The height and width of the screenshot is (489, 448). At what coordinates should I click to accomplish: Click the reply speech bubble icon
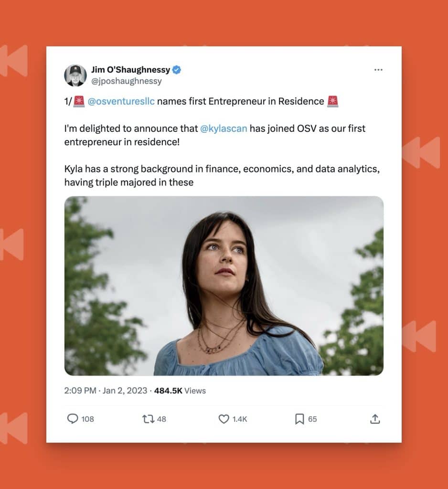click(73, 418)
